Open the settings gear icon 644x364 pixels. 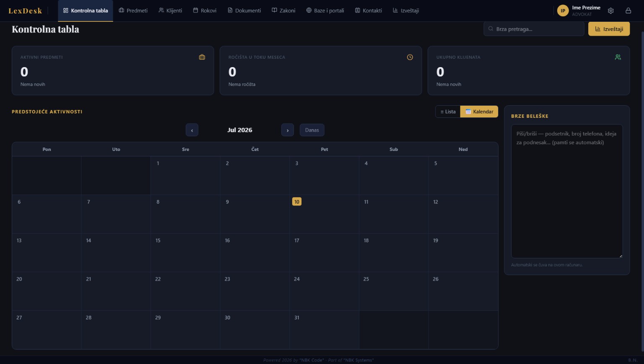click(x=610, y=10)
